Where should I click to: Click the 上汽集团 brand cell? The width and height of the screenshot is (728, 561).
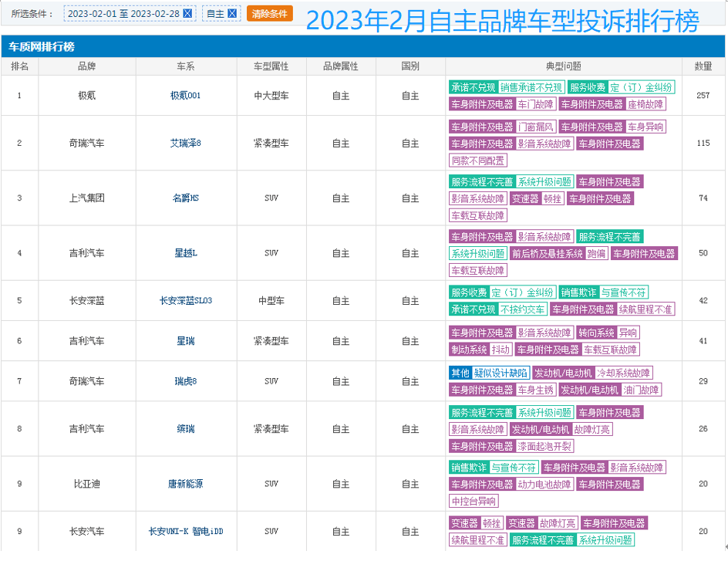(87, 198)
